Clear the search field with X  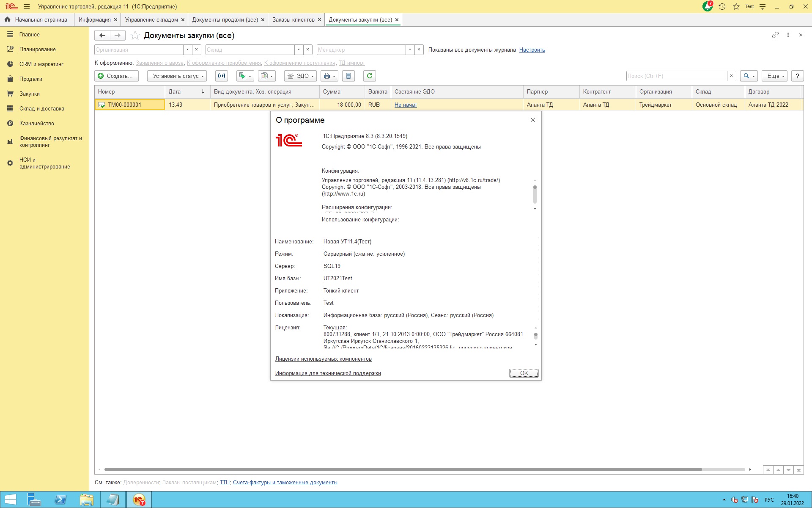[x=732, y=76]
